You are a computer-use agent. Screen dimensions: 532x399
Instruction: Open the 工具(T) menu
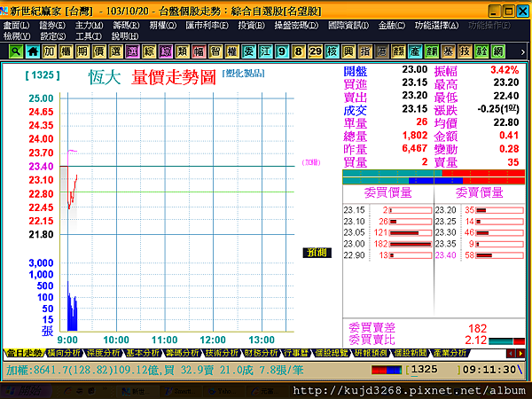(89, 36)
